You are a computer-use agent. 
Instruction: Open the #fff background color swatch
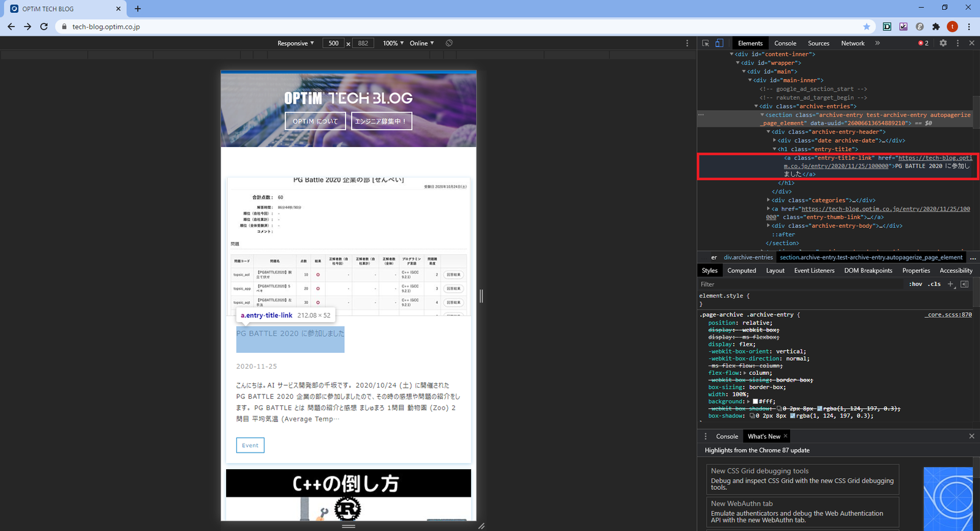(x=755, y=402)
